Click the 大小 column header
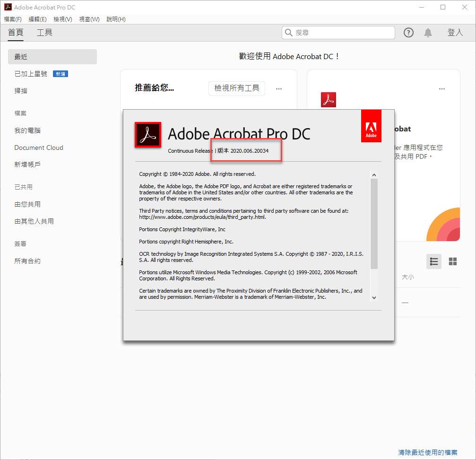 [x=408, y=277]
